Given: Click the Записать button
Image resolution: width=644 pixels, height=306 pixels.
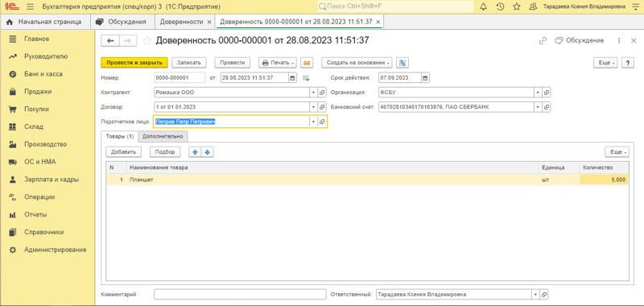Looking at the screenshot, I should point(189,63).
